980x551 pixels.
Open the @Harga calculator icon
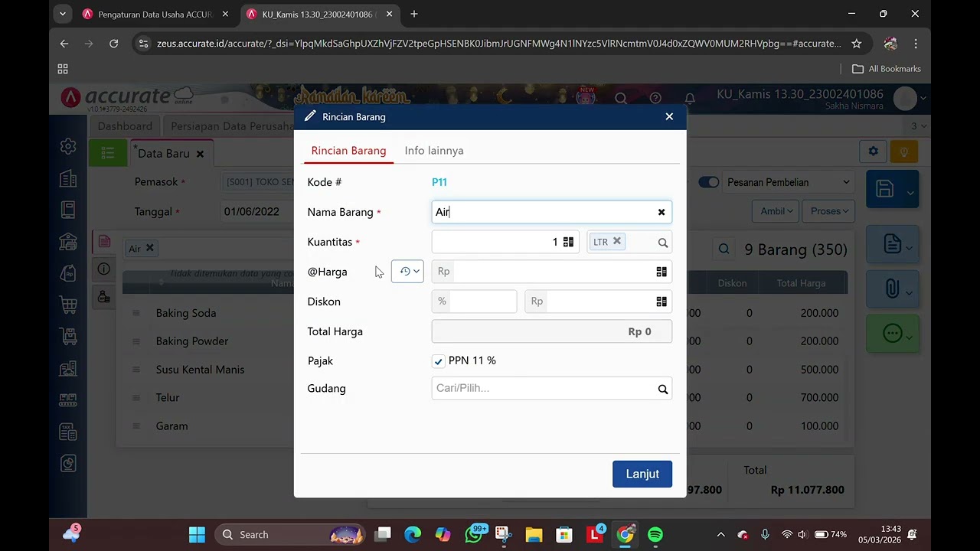[661, 272]
